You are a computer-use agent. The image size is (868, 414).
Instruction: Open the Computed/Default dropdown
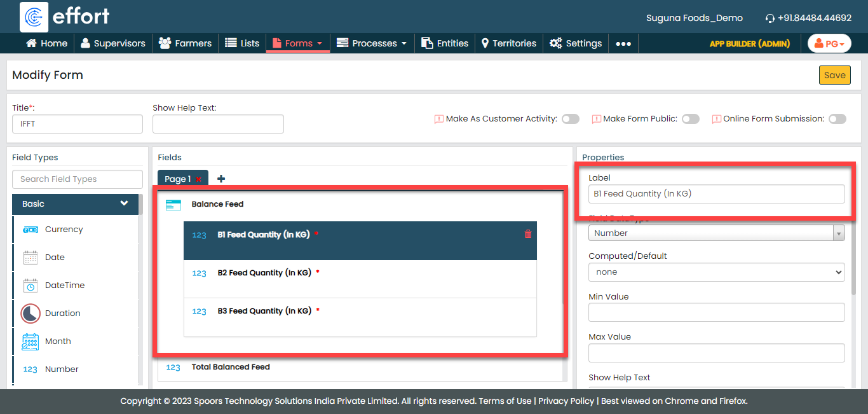pos(716,272)
